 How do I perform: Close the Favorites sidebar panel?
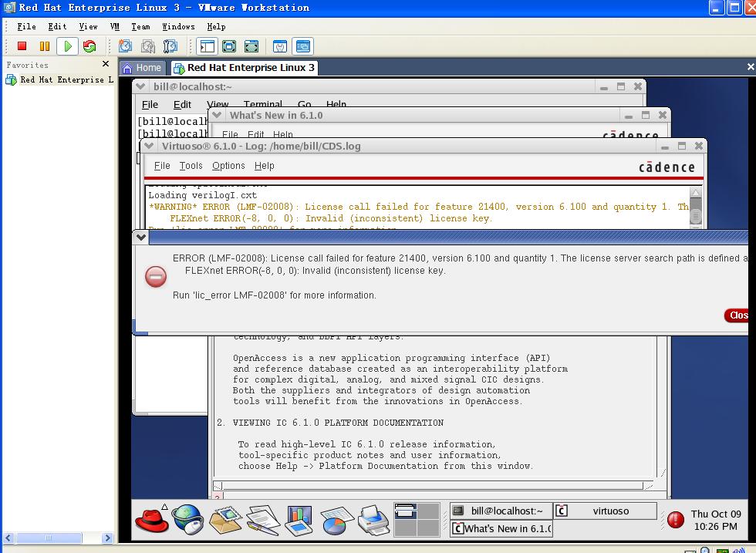tap(106, 64)
